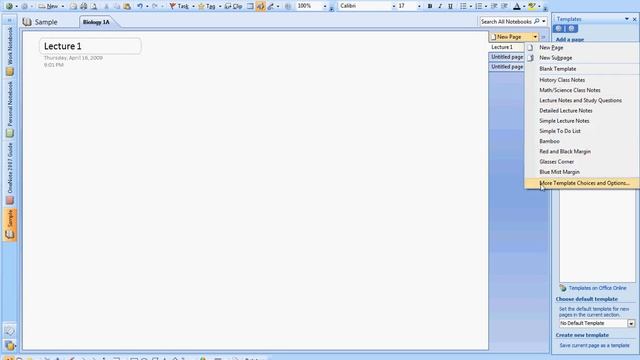Open Templates on Office Online link
This screenshot has height=360, width=640.
pos(597,288)
